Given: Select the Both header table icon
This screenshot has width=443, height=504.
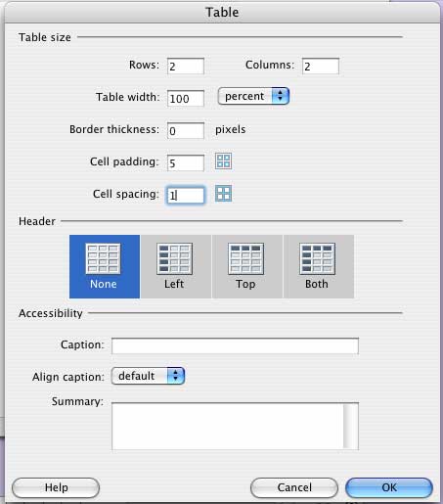Looking at the screenshot, I should pos(317,258).
